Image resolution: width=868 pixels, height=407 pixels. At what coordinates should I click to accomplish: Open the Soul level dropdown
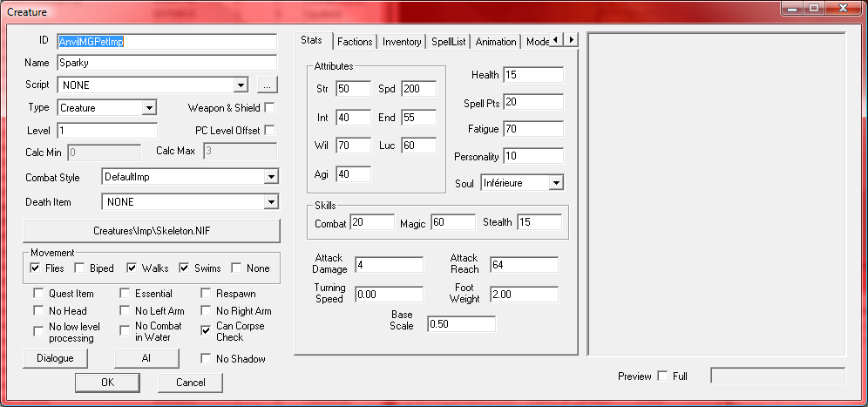[x=555, y=183]
